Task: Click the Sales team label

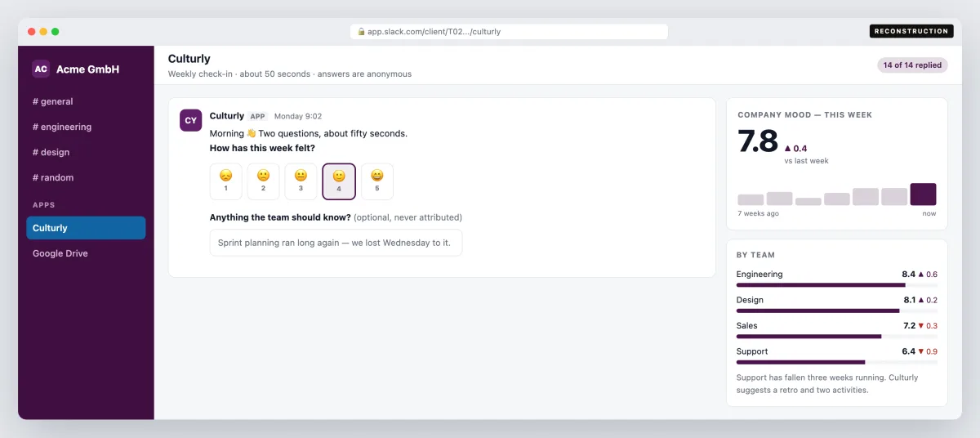Action: [x=746, y=325]
